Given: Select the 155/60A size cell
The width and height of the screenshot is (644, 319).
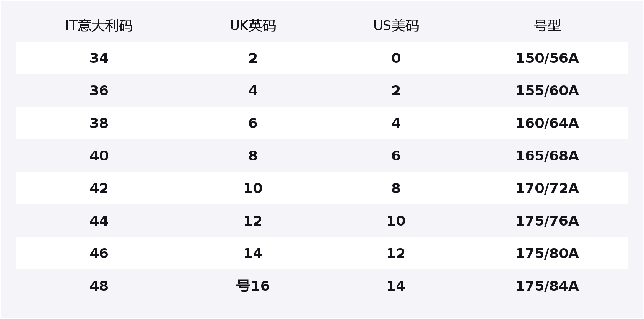Looking at the screenshot, I should (x=547, y=91).
